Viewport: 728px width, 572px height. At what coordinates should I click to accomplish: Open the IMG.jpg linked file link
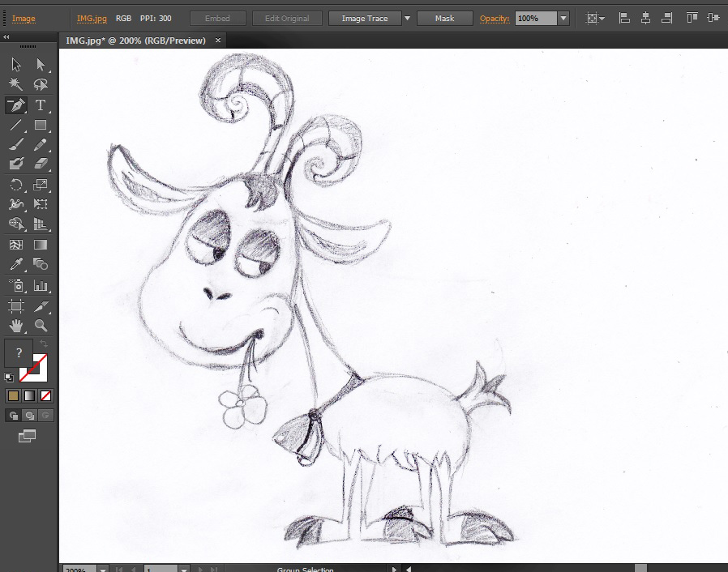pyautogui.click(x=92, y=19)
